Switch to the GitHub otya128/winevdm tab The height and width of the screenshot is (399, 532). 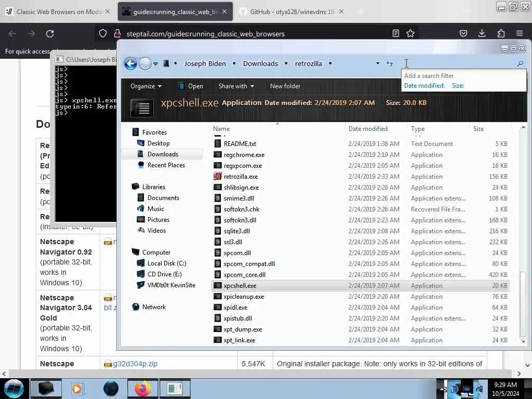click(292, 11)
